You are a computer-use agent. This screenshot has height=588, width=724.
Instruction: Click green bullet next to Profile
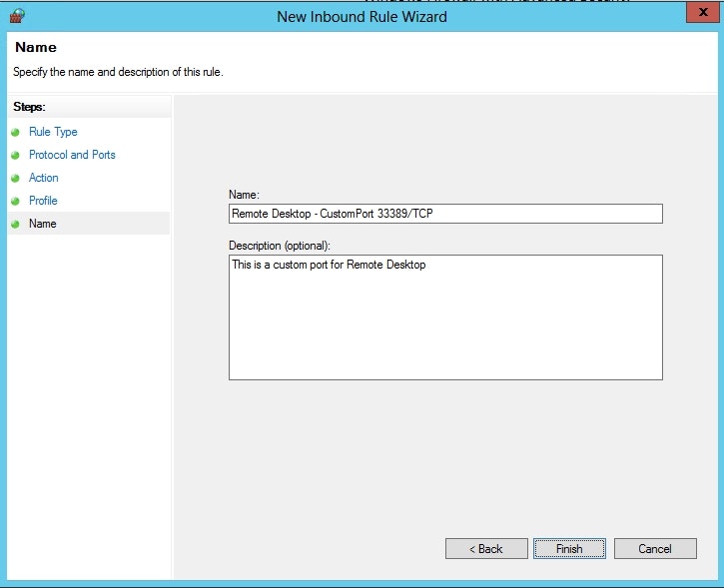15,202
